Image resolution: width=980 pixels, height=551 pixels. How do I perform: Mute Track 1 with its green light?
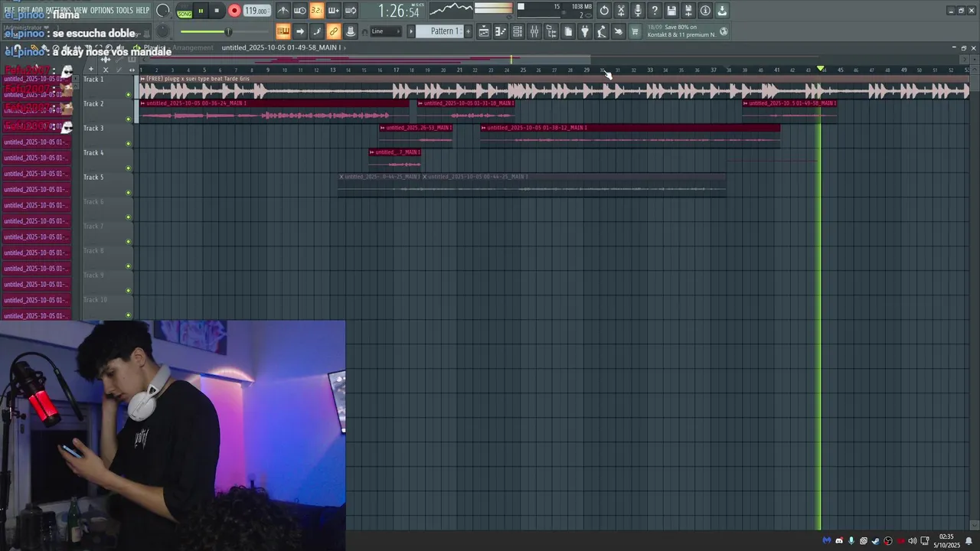click(129, 95)
